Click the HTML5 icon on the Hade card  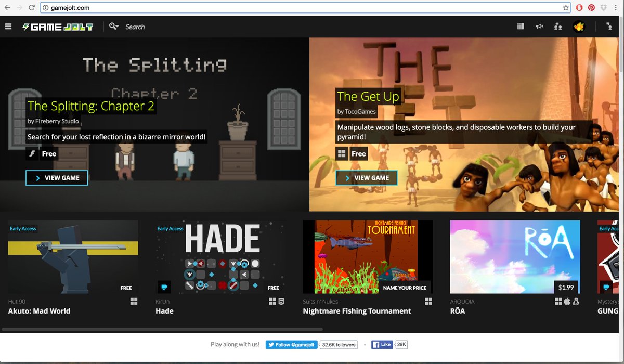pos(281,302)
